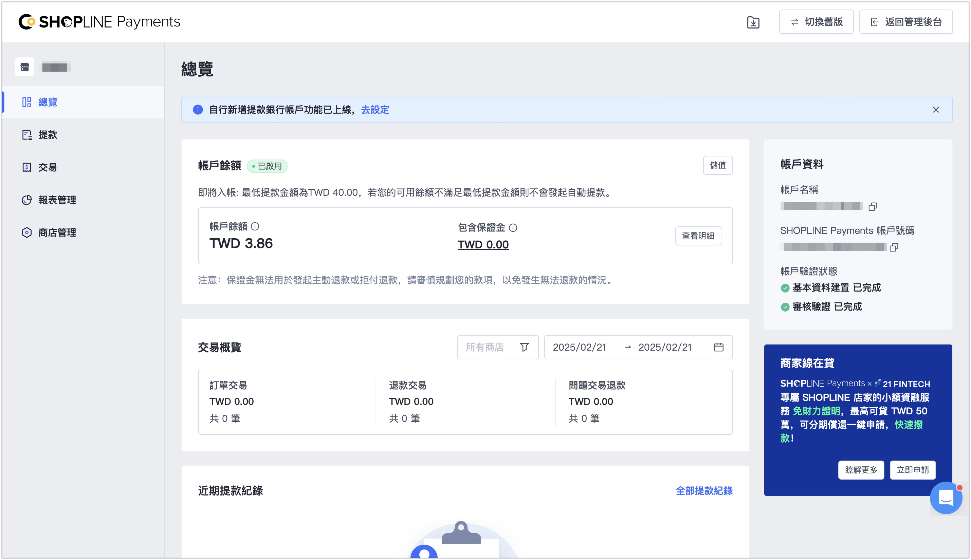Viewport: 971px width, 560px height.
Task: Click 查看明細 to view details
Action: click(x=698, y=236)
